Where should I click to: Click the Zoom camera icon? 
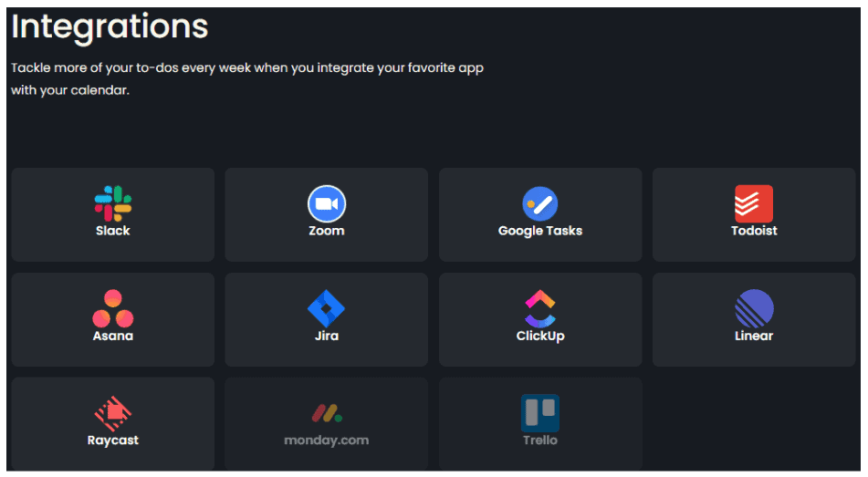327,203
